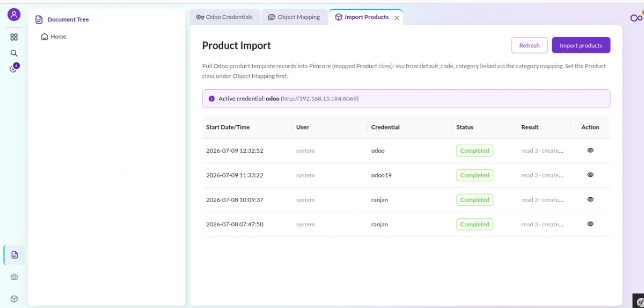Select the documents icon in lower sidebar
The image size is (644, 308).
(14, 255)
